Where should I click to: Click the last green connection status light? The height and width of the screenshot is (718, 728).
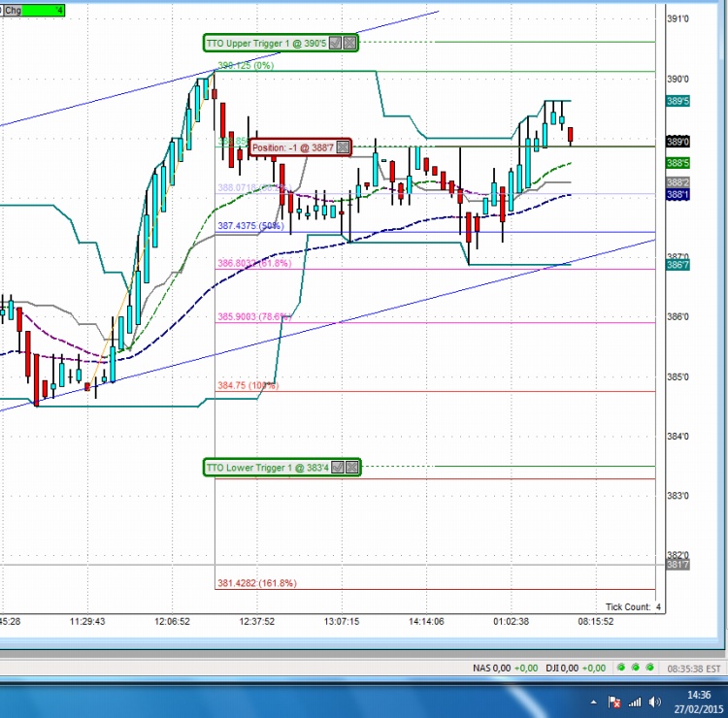tap(650, 668)
